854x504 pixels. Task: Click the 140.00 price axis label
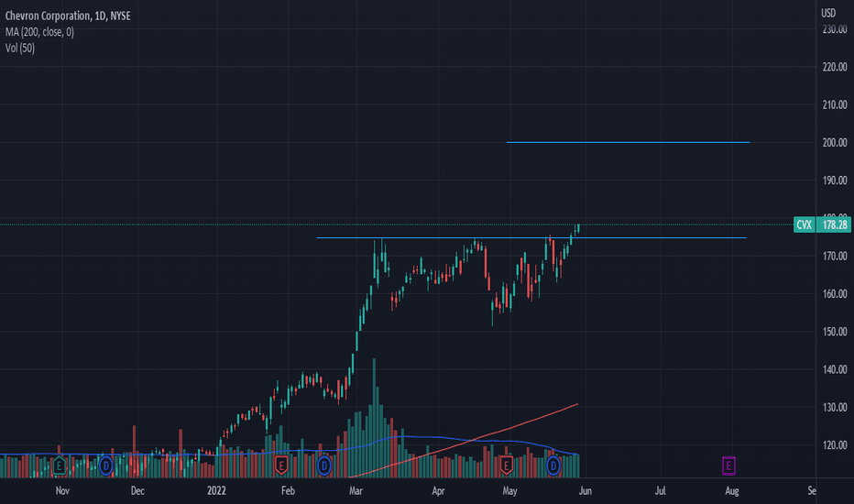point(835,369)
